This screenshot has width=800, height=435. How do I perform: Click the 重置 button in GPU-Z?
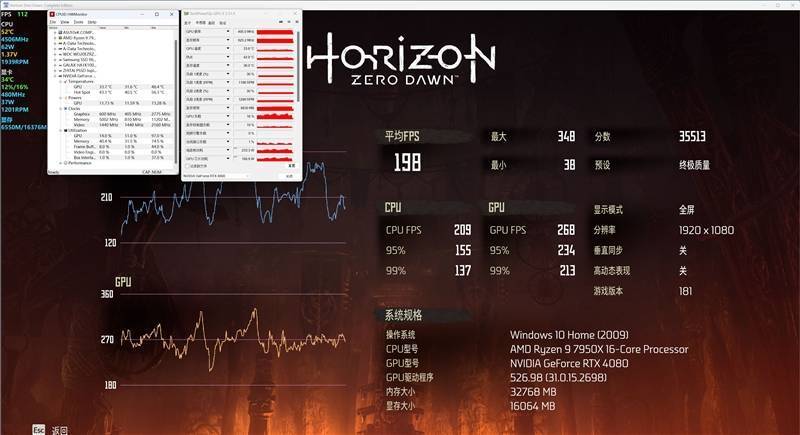point(291,166)
